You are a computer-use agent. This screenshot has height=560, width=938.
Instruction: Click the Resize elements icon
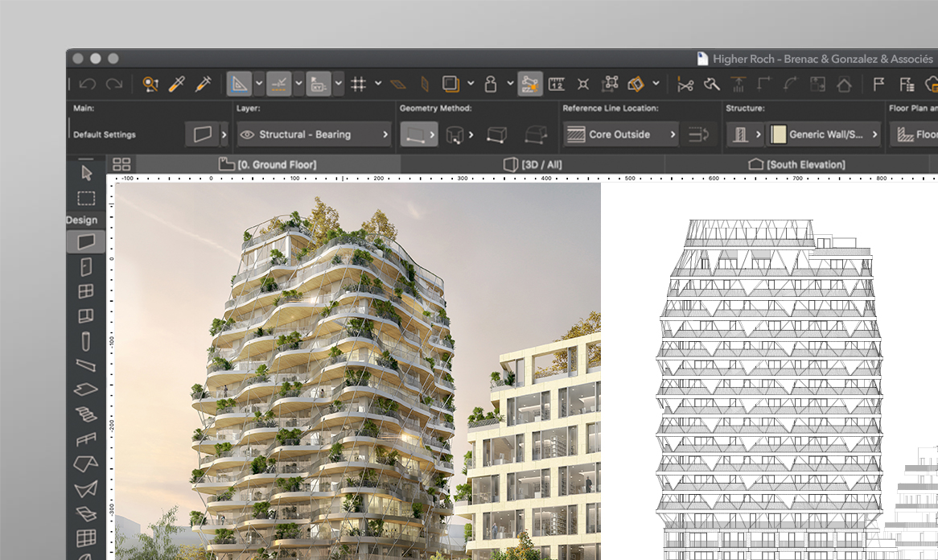tap(817, 84)
